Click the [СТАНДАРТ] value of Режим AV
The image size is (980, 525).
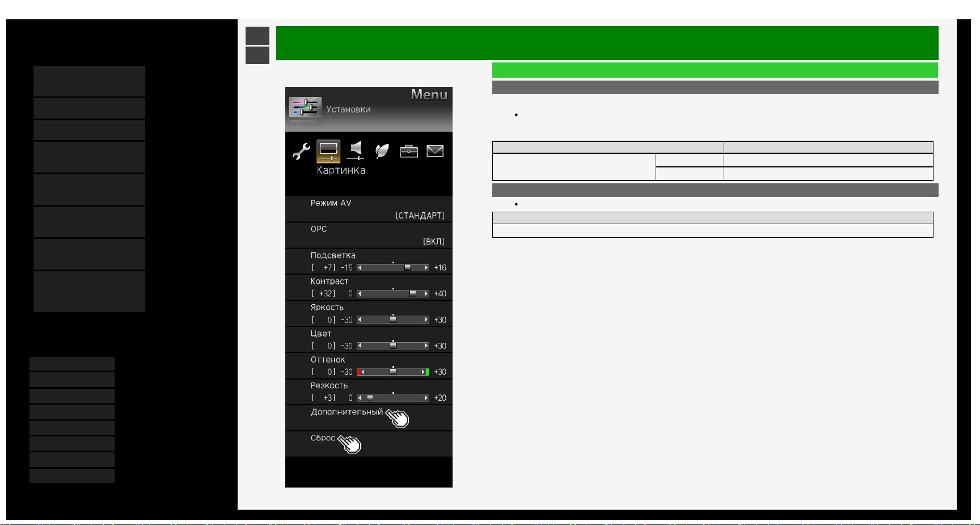pos(420,216)
